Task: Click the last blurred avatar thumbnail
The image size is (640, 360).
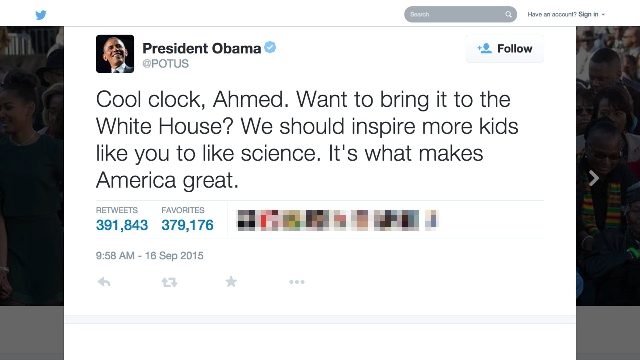Action: (x=431, y=220)
